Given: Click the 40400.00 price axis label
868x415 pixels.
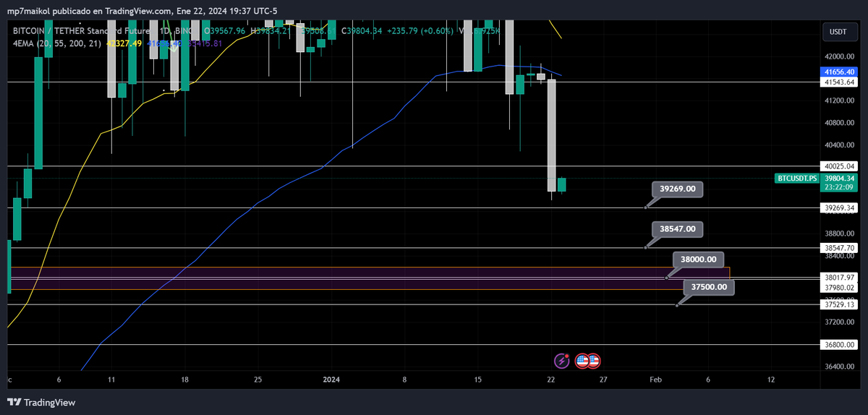Looking at the screenshot, I should click(839, 145).
